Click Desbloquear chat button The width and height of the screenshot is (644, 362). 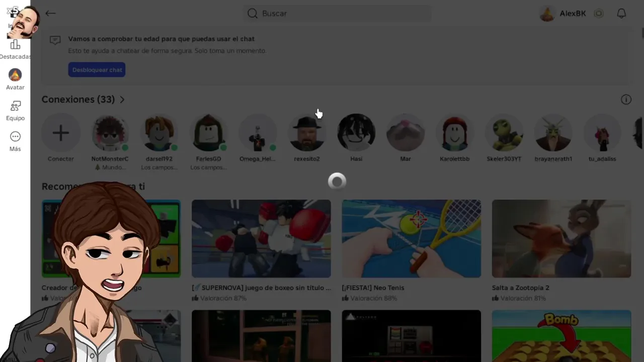tap(97, 70)
